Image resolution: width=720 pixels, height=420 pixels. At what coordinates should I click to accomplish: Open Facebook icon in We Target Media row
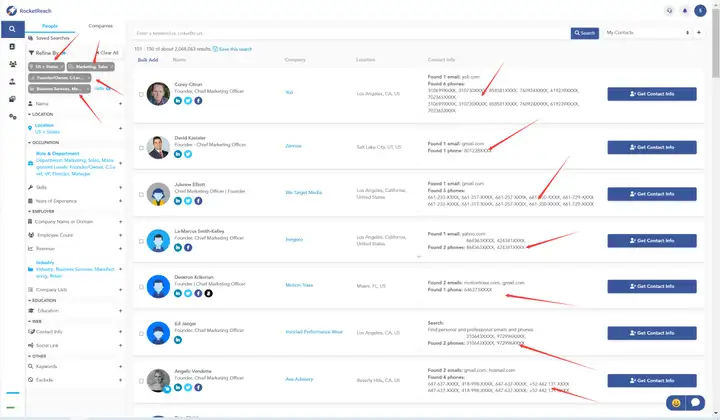tap(198, 201)
